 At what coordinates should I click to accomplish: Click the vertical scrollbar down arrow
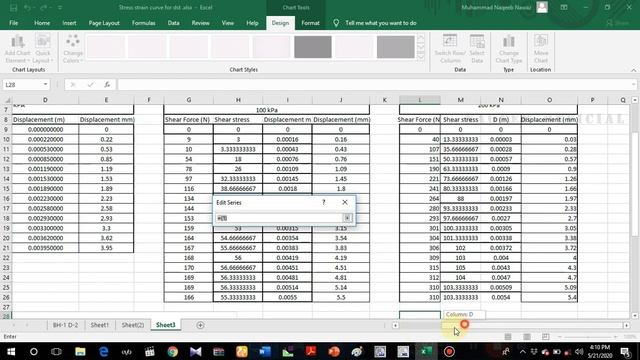(x=635, y=316)
